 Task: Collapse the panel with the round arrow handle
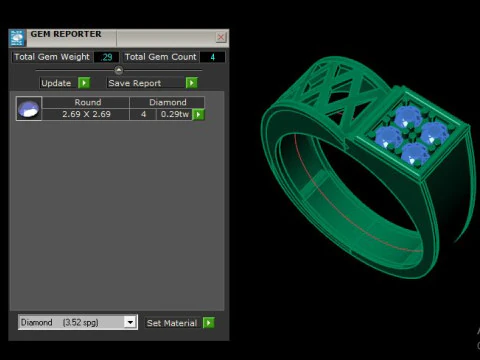(119, 70)
